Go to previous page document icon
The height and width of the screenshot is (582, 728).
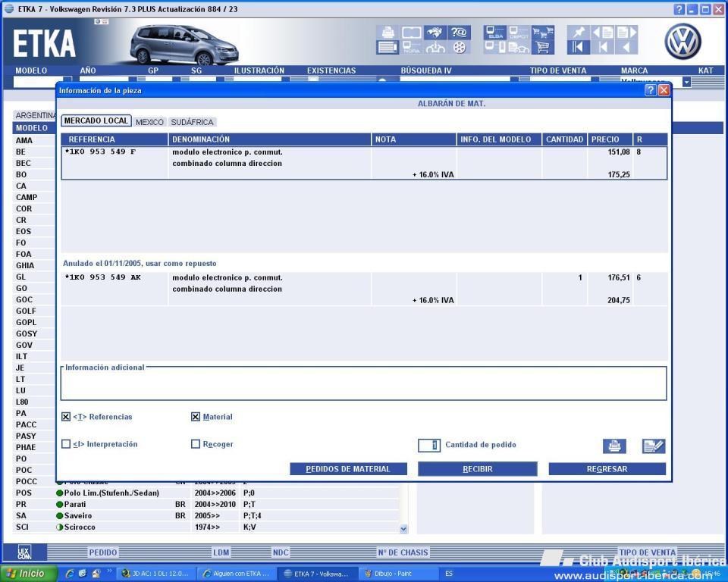(603, 33)
